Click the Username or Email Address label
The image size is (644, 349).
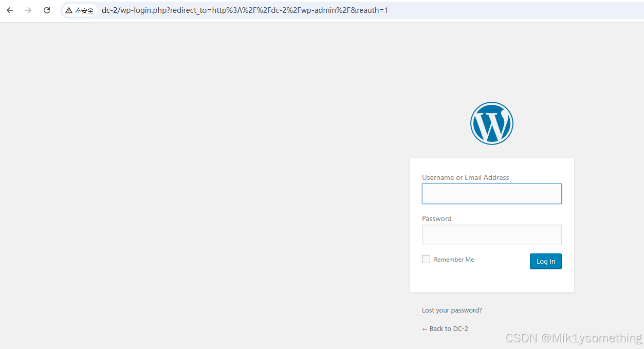pyautogui.click(x=466, y=177)
